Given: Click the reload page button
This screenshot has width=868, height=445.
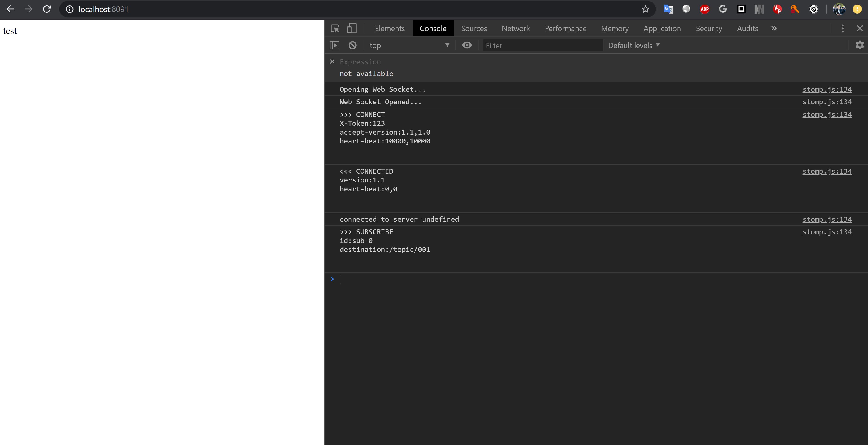Looking at the screenshot, I should (47, 9).
